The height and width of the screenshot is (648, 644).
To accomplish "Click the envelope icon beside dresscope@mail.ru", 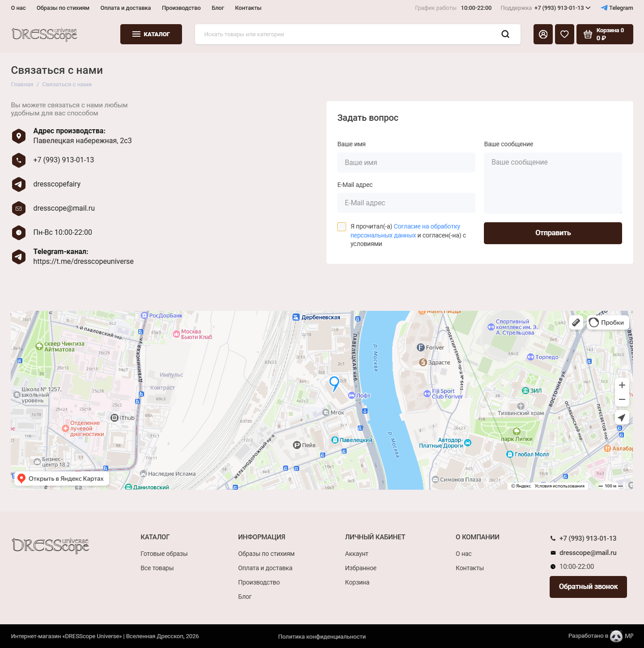I will coord(19,208).
